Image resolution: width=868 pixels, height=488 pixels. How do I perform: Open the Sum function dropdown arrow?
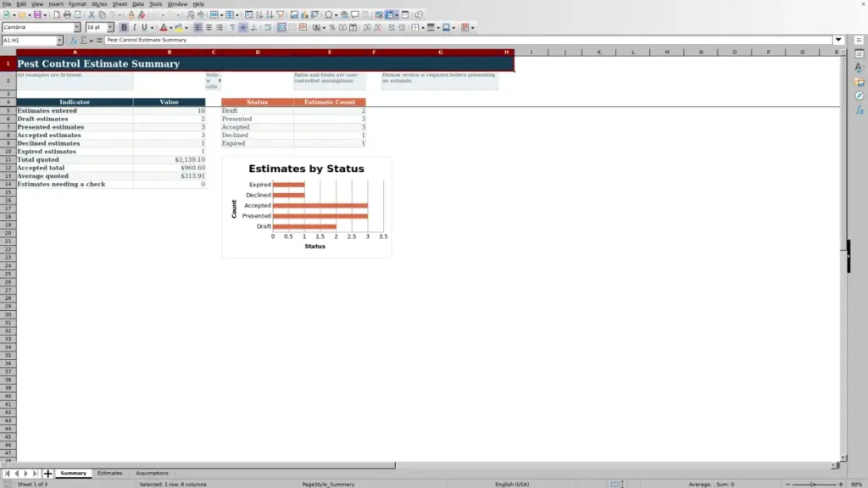point(92,41)
